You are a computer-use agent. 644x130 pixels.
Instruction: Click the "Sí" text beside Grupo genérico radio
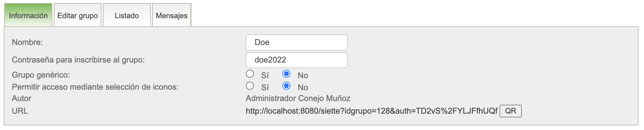pyautogui.click(x=265, y=75)
